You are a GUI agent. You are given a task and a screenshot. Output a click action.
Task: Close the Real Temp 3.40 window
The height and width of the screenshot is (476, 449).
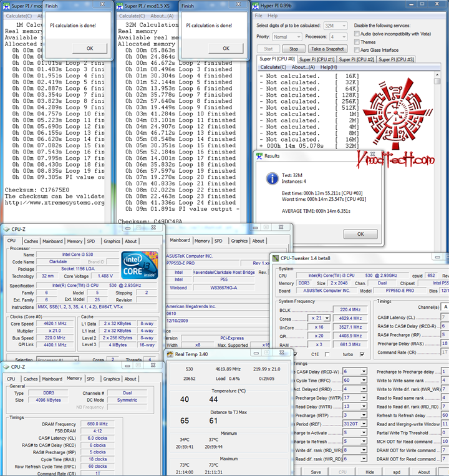281,352
